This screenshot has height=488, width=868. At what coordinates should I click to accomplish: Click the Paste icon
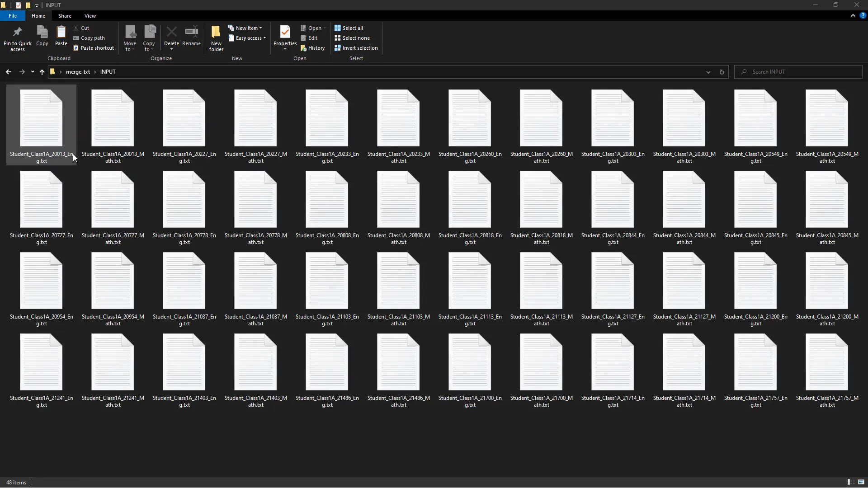tap(61, 36)
